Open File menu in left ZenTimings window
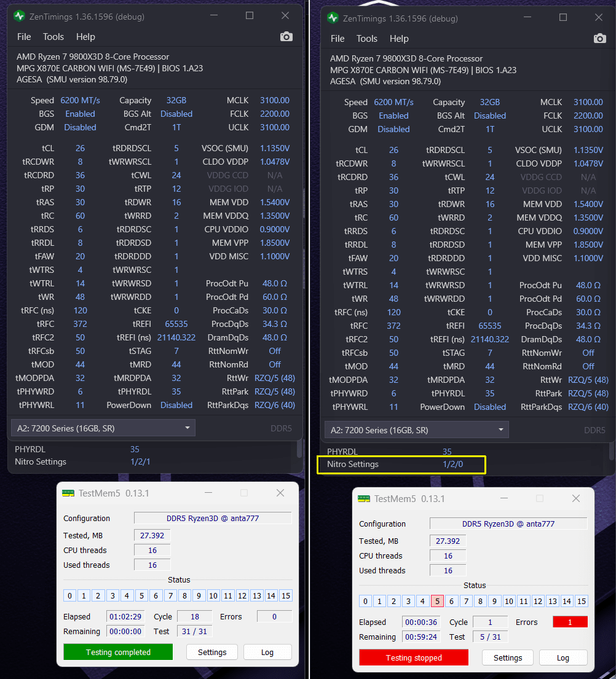 click(x=24, y=37)
